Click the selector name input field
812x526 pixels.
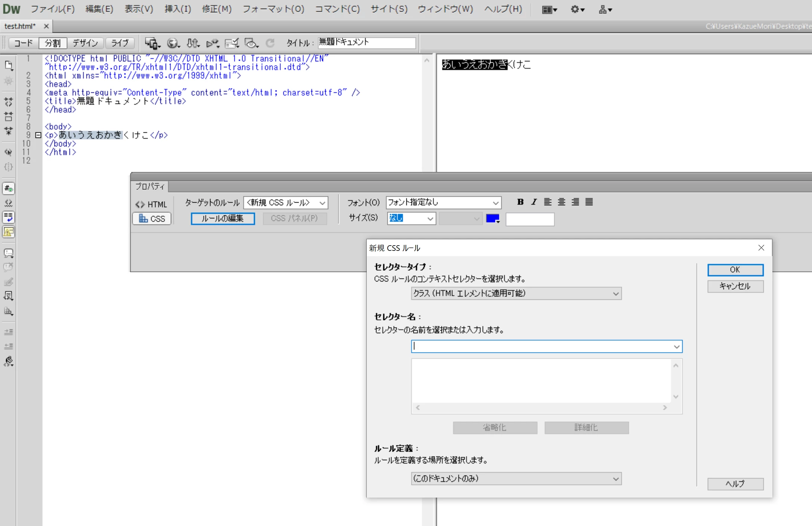pyautogui.click(x=542, y=346)
